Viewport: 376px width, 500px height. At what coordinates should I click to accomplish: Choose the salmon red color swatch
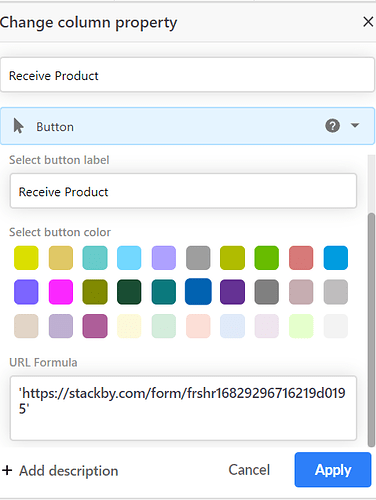(301, 258)
